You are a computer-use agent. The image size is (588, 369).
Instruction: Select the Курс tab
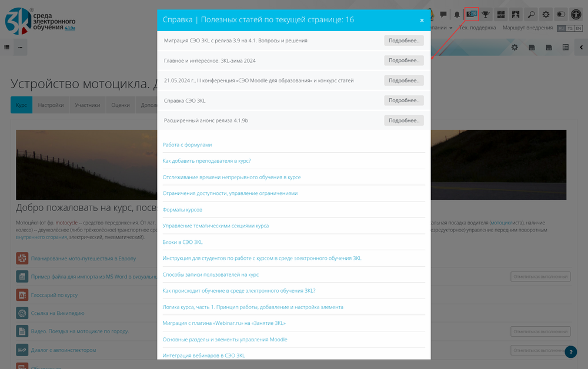21,105
